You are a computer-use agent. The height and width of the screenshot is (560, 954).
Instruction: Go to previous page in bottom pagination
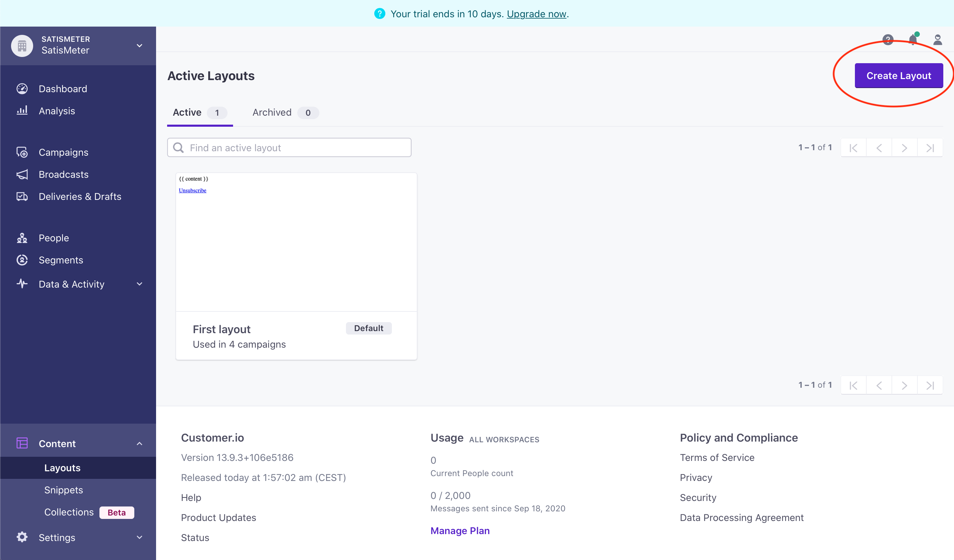tap(879, 385)
